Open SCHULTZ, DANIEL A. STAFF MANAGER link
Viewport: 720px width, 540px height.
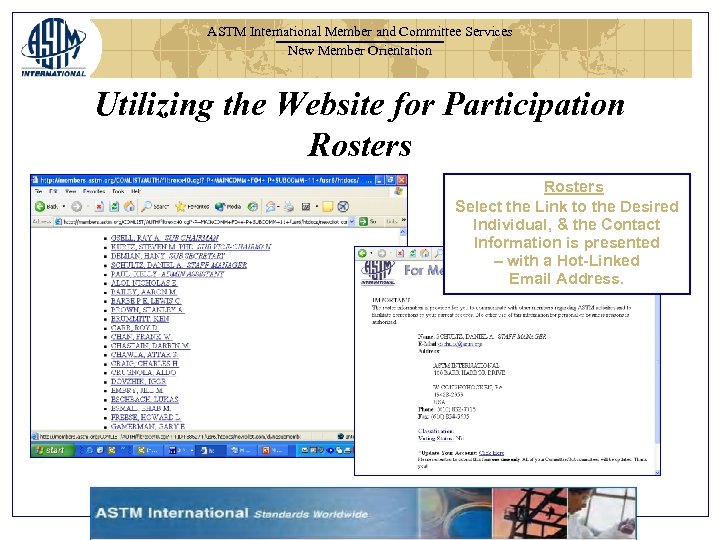[179, 265]
